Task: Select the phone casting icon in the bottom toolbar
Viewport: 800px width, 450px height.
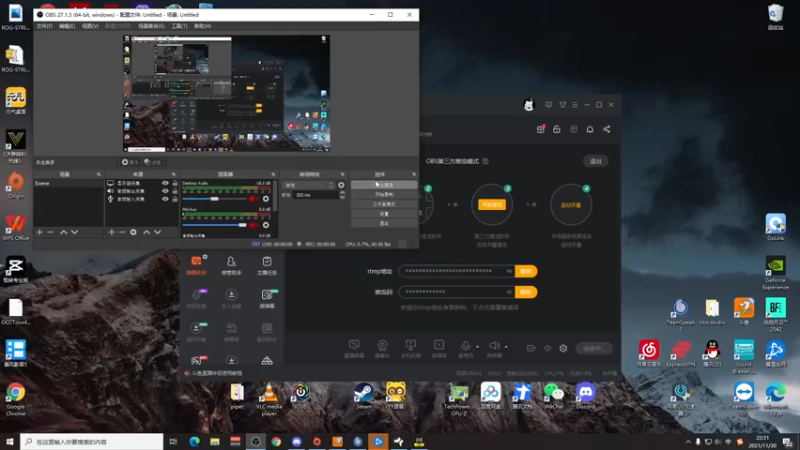Action: pyautogui.click(x=411, y=345)
